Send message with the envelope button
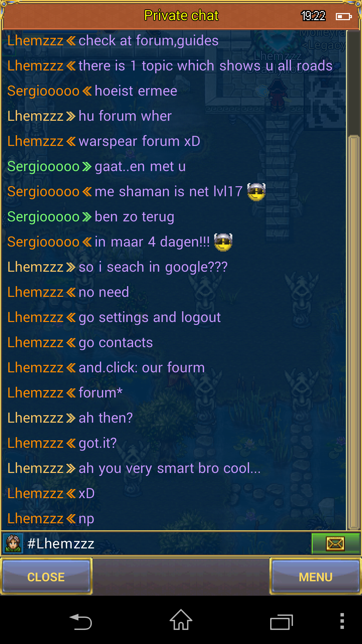The image size is (362, 644). 336,544
